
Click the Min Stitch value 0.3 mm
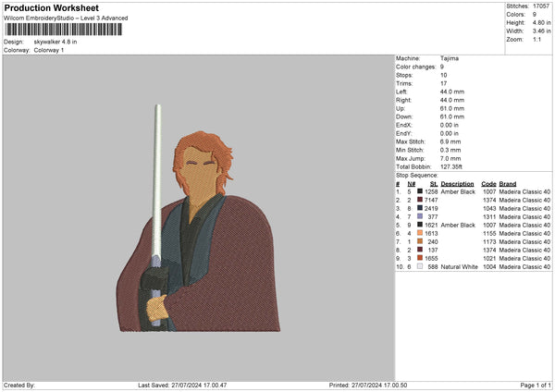450,150
